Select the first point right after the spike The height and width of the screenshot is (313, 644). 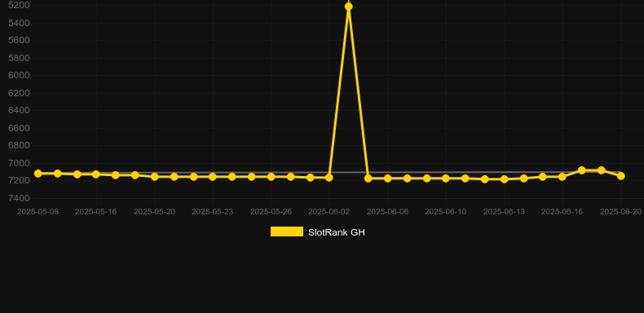coord(368,179)
